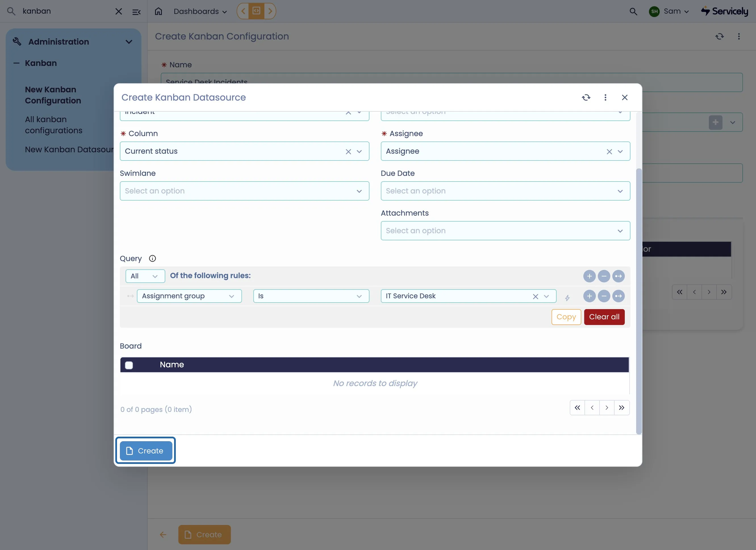
Task: Click the SH user avatar
Action: click(654, 11)
